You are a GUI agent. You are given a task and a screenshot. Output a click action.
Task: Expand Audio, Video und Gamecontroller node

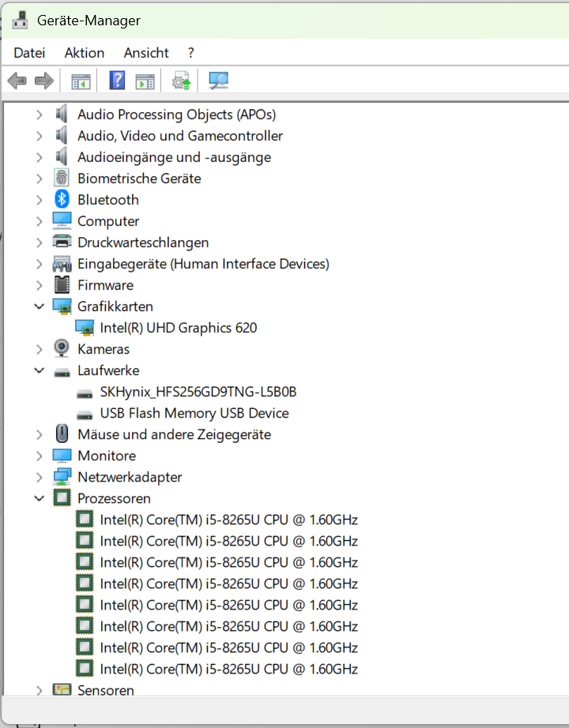tap(40, 136)
